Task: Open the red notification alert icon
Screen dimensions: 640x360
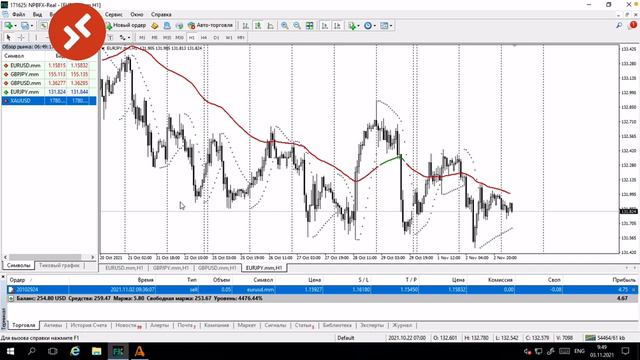Action: click(632, 25)
